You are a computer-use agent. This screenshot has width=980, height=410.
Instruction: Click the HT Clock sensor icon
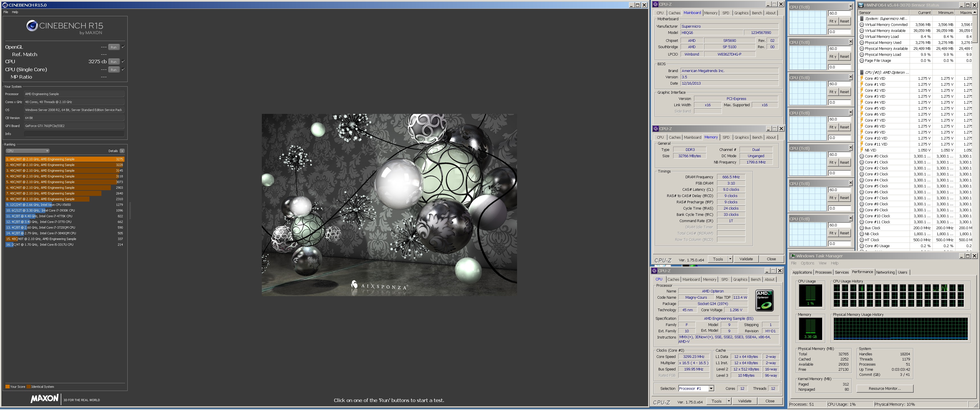[862, 240]
